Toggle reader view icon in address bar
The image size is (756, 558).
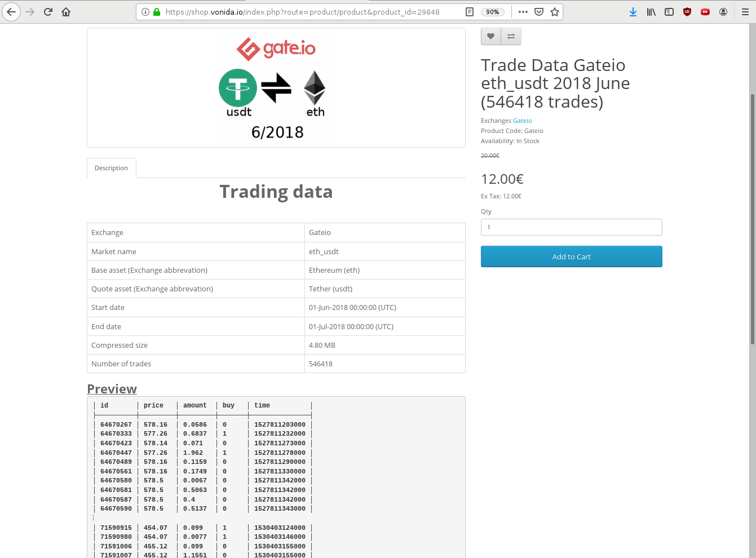470,12
